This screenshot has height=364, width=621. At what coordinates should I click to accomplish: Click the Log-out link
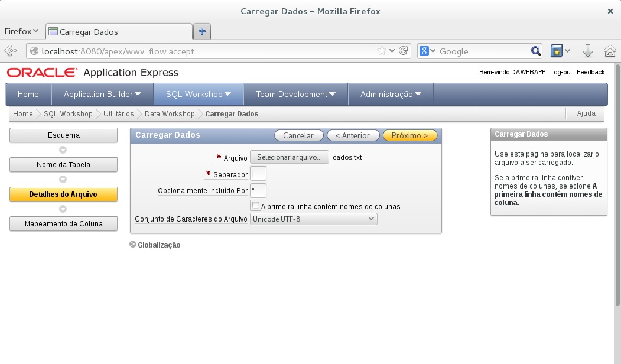561,72
